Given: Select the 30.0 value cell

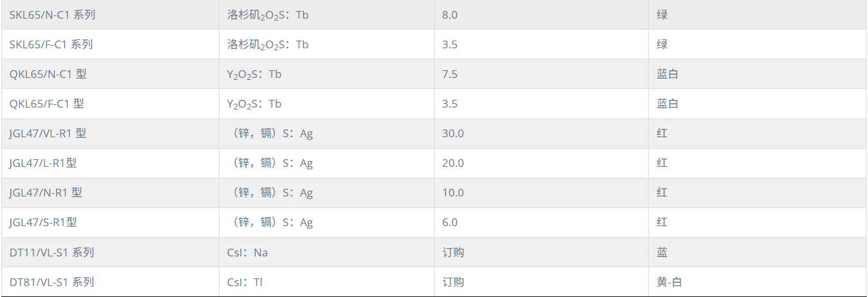Looking at the screenshot, I should 541,133.
